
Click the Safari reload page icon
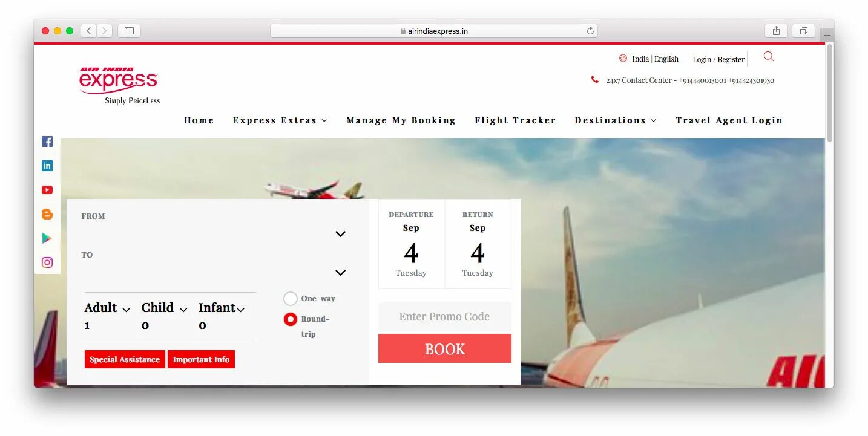[x=590, y=31]
